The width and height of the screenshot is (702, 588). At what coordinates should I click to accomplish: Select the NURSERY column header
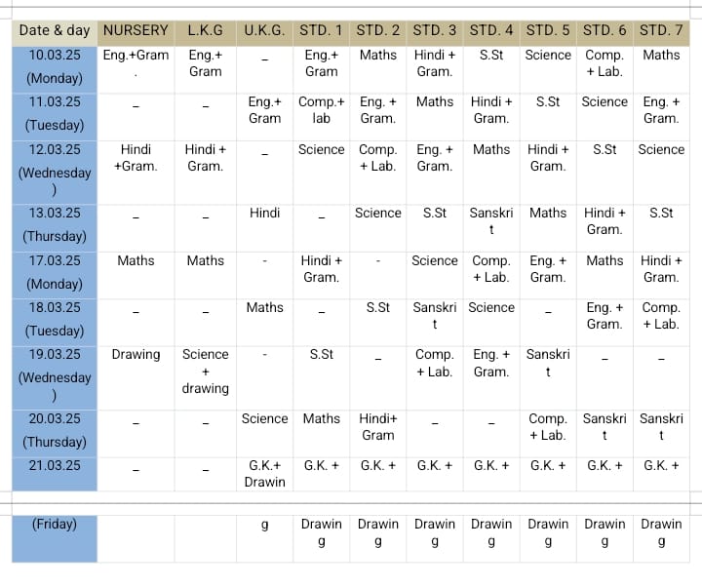point(136,31)
